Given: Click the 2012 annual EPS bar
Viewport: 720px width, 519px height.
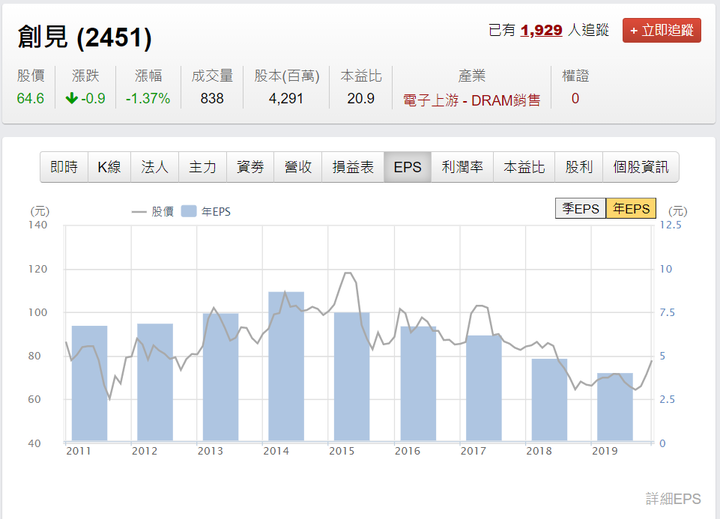Looking at the screenshot, I should click(155, 382).
